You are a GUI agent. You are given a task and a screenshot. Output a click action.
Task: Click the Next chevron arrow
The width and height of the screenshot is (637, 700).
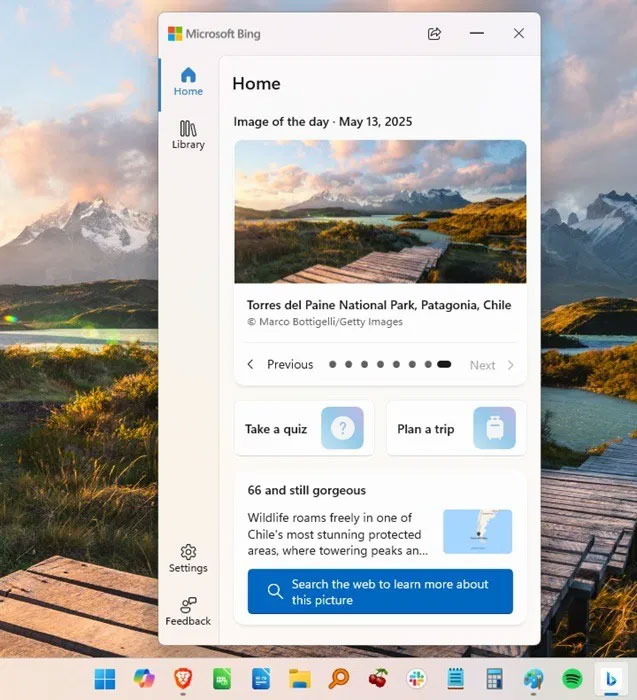[511, 365]
